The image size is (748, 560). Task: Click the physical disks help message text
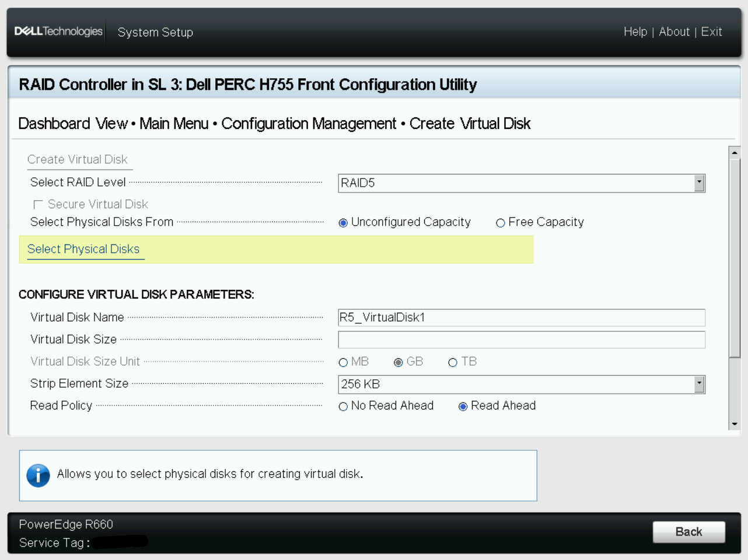click(x=210, y=474)
